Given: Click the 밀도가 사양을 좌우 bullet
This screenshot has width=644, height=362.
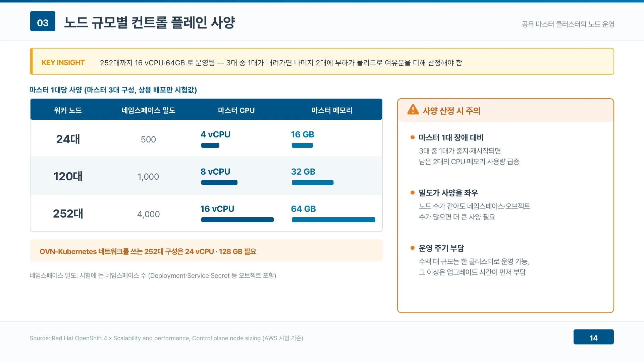Looking at the screenshot, I should [448, 193].
